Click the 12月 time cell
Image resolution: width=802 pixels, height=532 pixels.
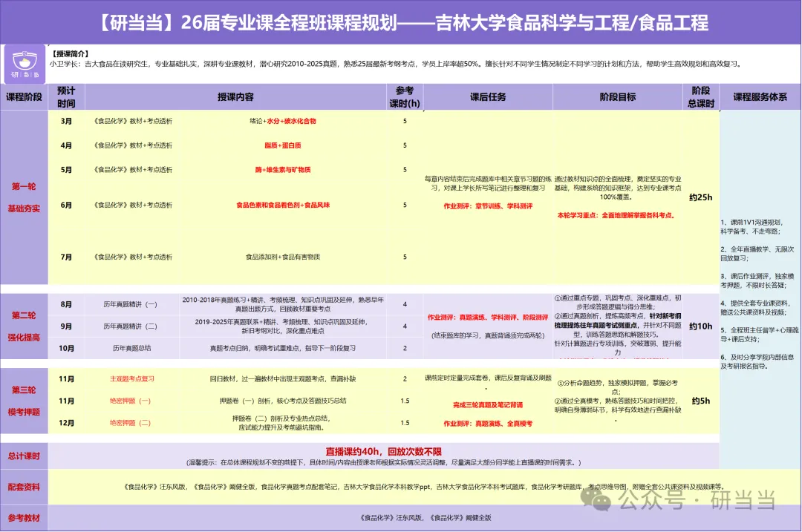click(66, 423)
